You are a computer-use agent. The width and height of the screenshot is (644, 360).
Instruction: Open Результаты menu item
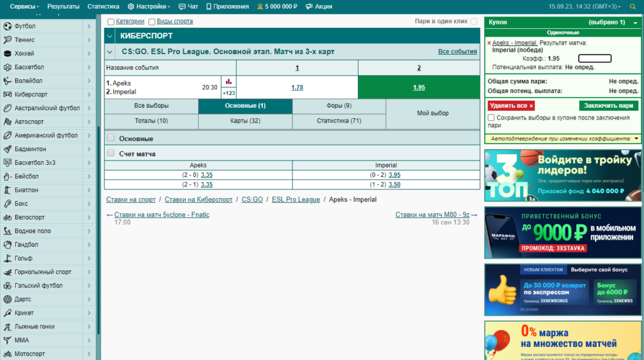pyautogui.click(x=64, y=6)
